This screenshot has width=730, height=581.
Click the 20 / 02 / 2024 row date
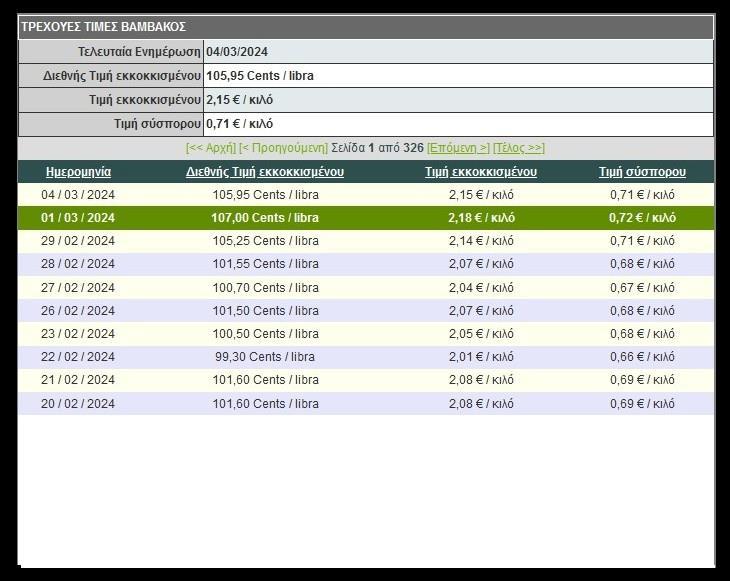pyautogui.click(x=78, y=403)
